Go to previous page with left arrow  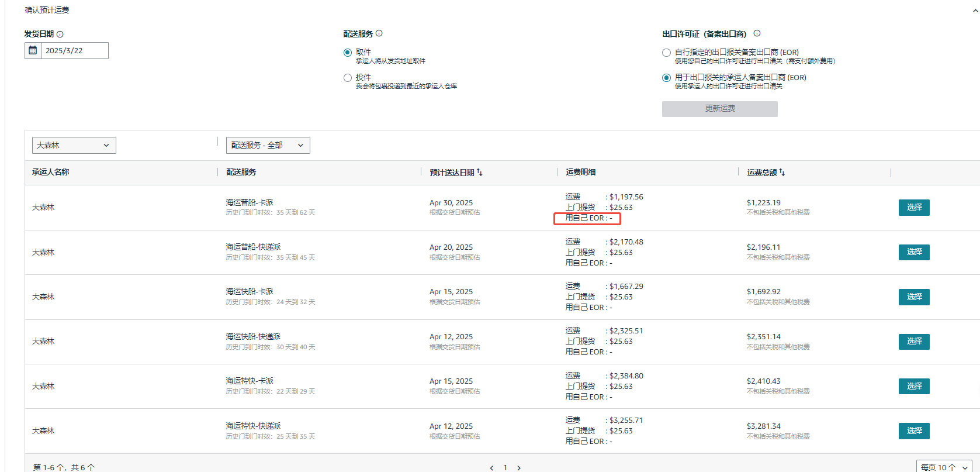(x=491, y=467)
